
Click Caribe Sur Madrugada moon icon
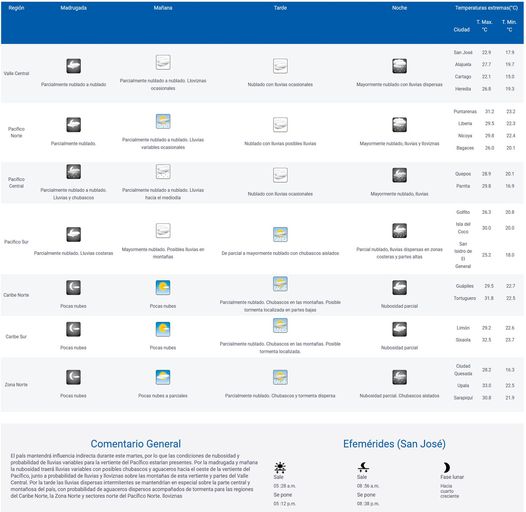point(73,329)
